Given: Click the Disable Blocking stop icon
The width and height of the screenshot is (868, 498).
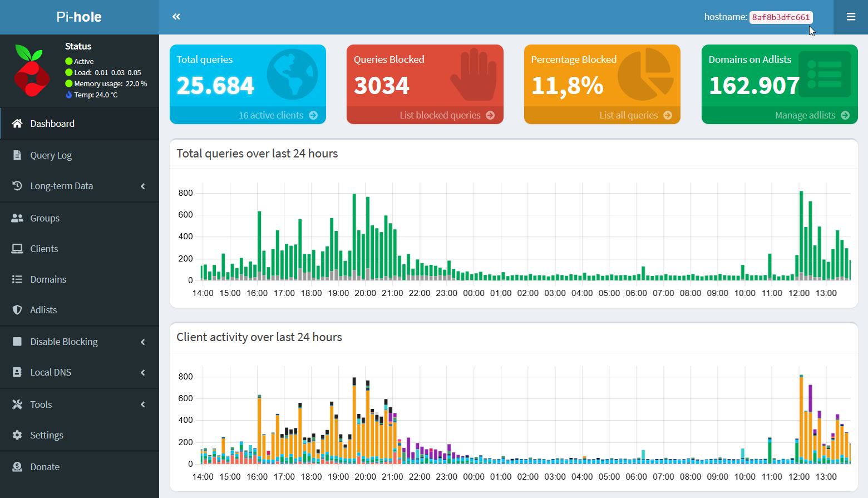Looking at the screenshot, I should pyautogui.click(x=17, y=342).
